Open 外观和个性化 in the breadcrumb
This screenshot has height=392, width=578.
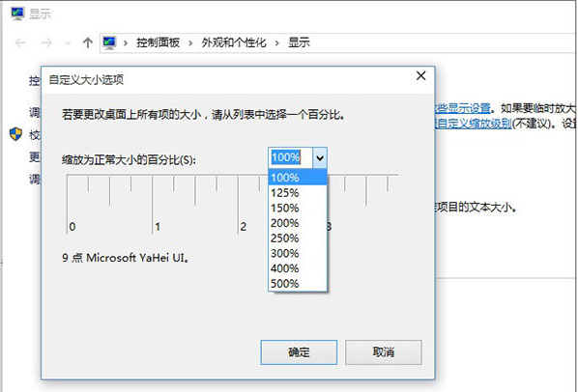pos(234,42)
